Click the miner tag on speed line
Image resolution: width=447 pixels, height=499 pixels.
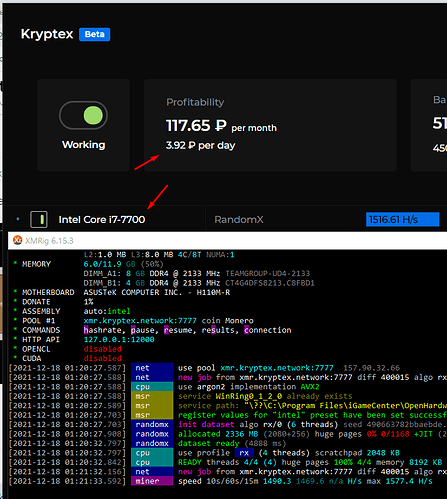152,481
